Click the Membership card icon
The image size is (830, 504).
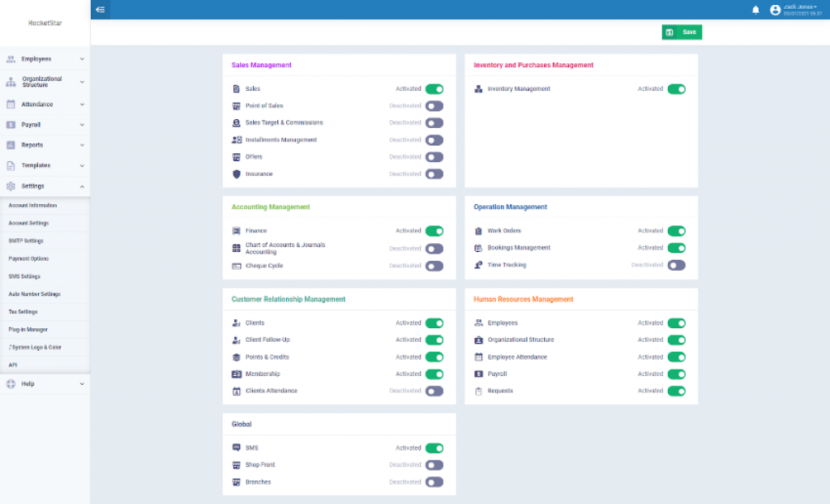[x=237, y=374]
